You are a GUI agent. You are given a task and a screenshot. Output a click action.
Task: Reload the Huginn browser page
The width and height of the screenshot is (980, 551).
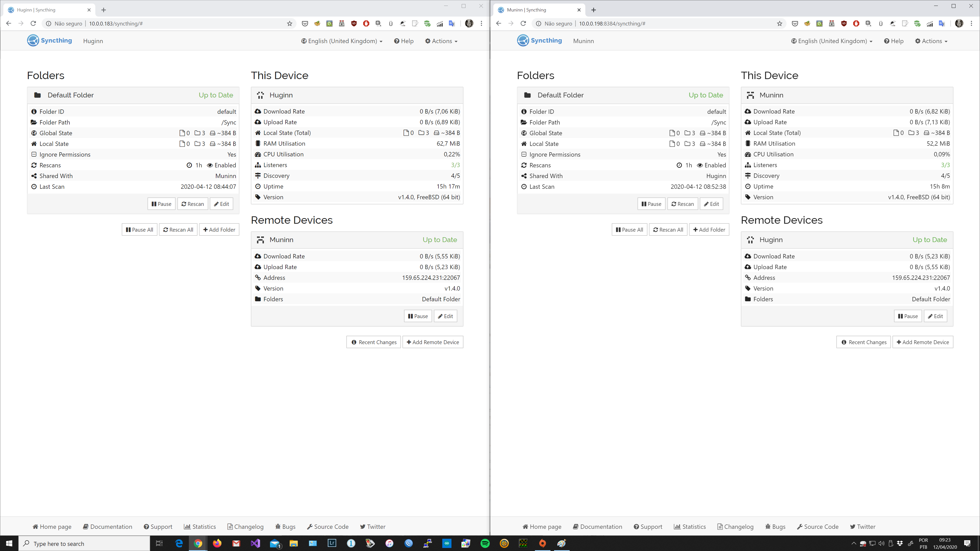[x=33, y=23]
